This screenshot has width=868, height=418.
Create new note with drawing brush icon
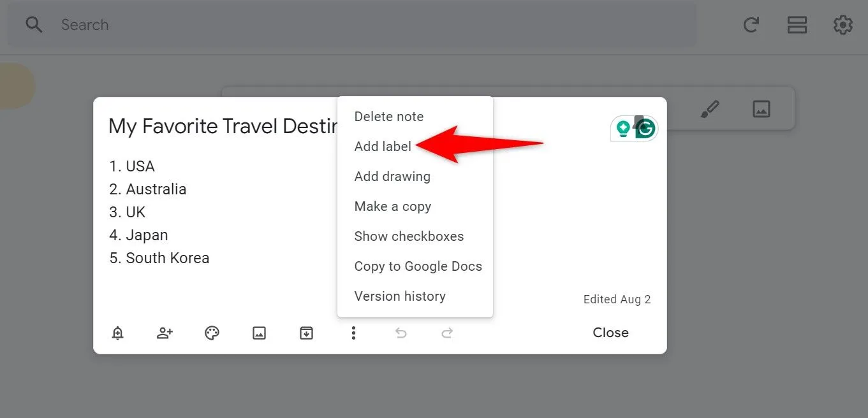pos(710,109)
